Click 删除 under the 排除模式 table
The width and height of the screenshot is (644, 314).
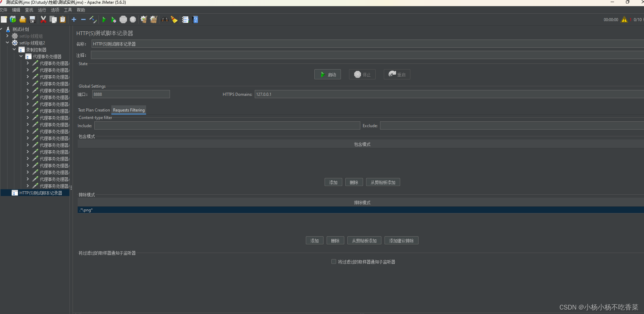(x=335, y=241)
